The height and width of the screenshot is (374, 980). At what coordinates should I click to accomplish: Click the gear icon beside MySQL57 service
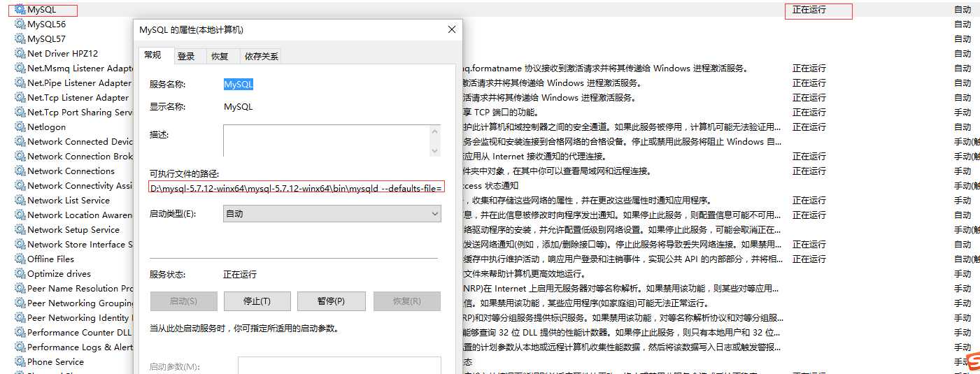pyautogui.click(x=20, y=39)
